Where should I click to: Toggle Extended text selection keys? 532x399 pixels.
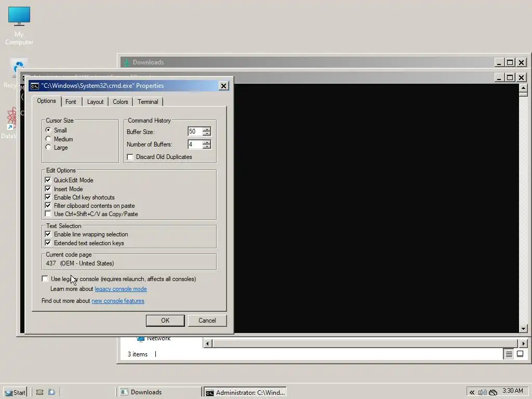click(x=48, y=243)
